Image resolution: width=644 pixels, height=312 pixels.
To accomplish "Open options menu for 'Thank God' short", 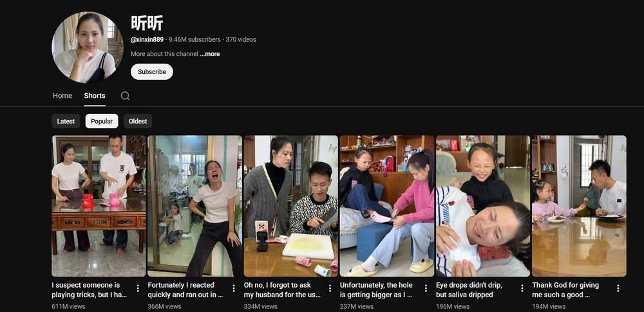I will pos(618,288).
